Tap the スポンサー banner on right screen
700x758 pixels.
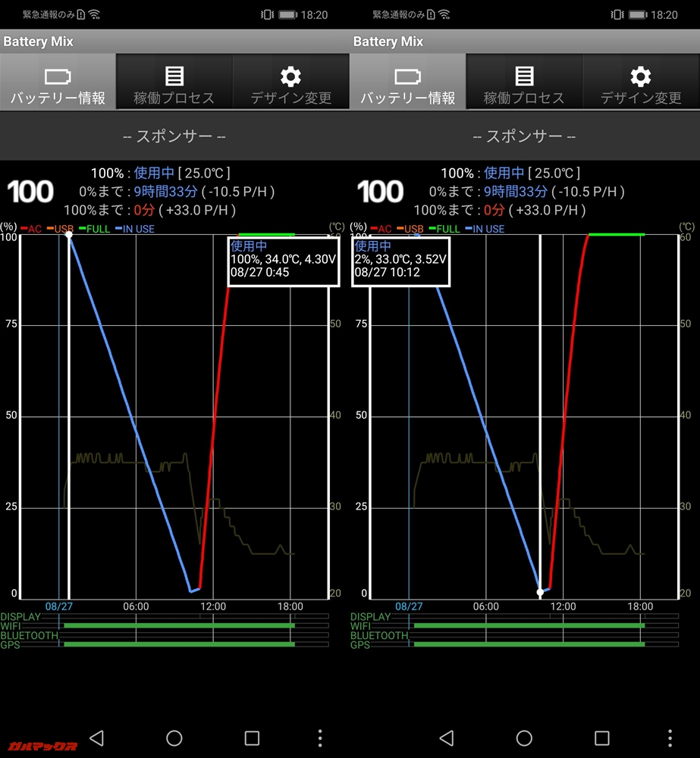pos(524,136)
